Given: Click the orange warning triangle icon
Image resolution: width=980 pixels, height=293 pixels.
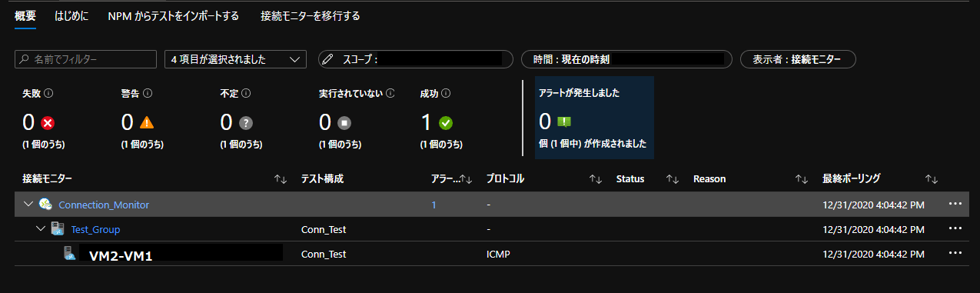Looking at the screenshot, I should point(148,122).
